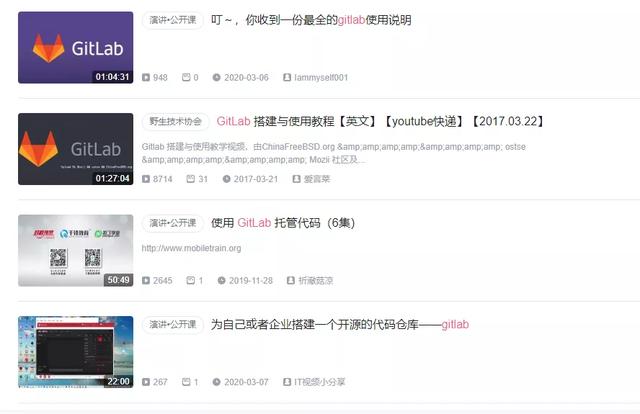Viewport: 640px width, 414px height.
Task: Click the 演讲•公开课 tag on first result
Action: click(173, 20)
